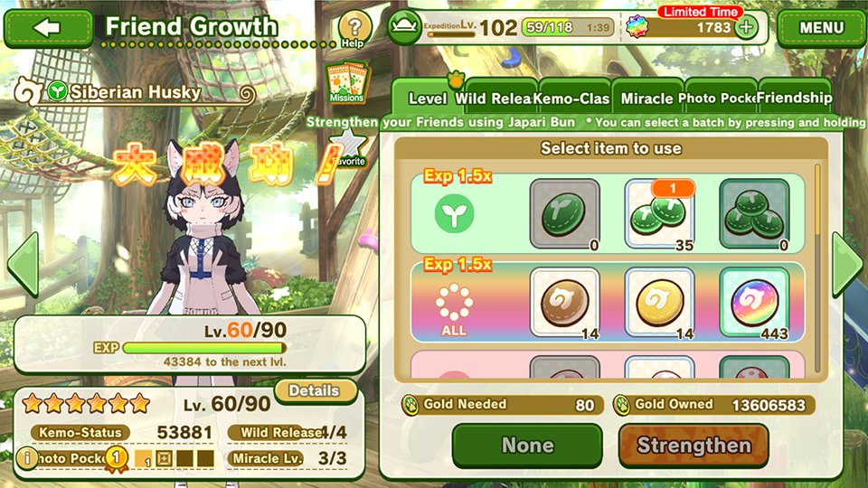
Task: Select the yellow Japari Bun item
Action: (x=659, y=302)
